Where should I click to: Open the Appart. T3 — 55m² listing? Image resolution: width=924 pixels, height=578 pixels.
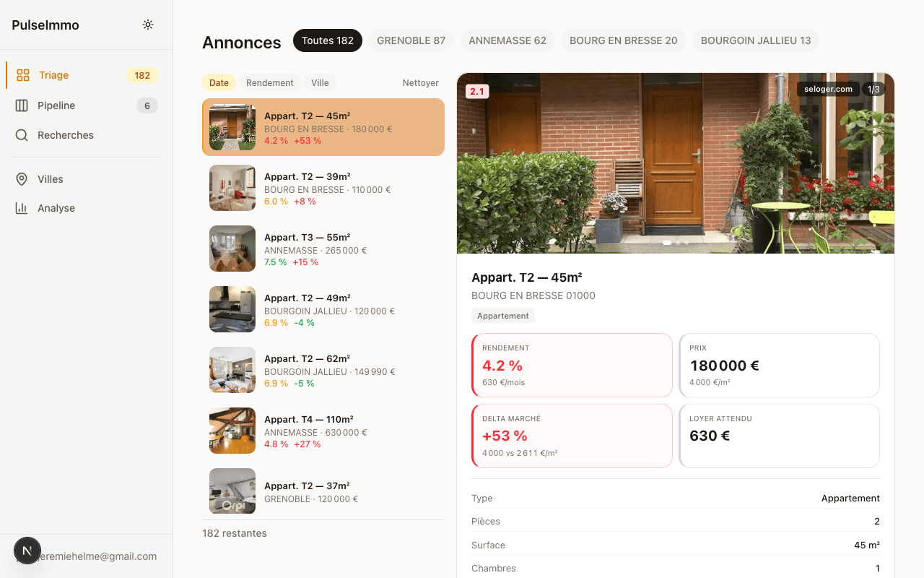tap(323, 249)
